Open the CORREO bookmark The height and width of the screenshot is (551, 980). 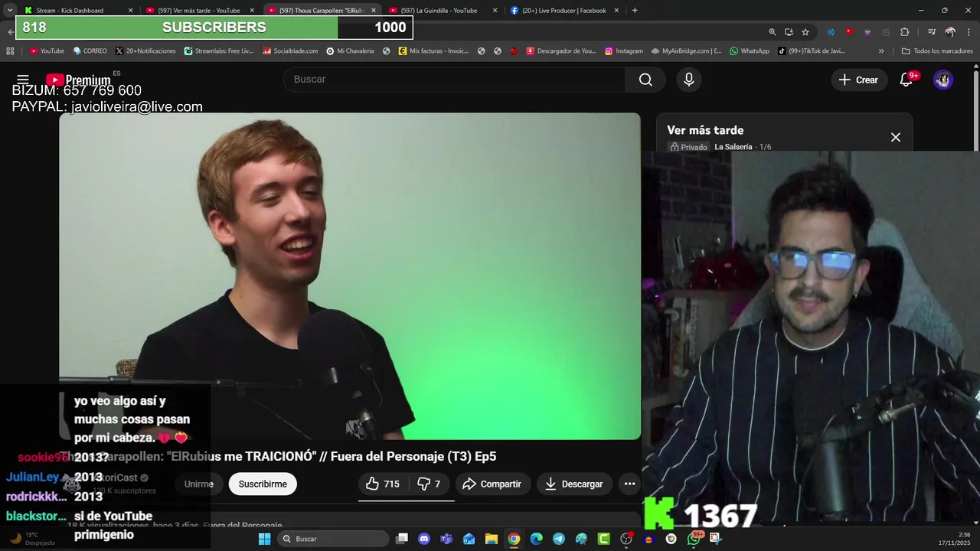(90, 51)
